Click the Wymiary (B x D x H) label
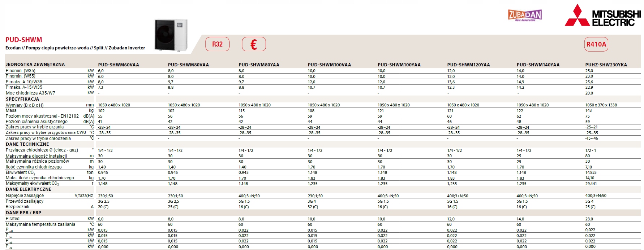 (x=25, y=105)
